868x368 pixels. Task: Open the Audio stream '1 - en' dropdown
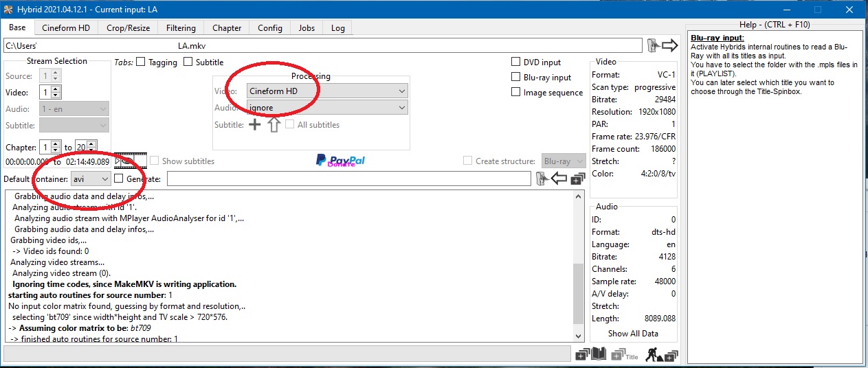pos(74,108)
